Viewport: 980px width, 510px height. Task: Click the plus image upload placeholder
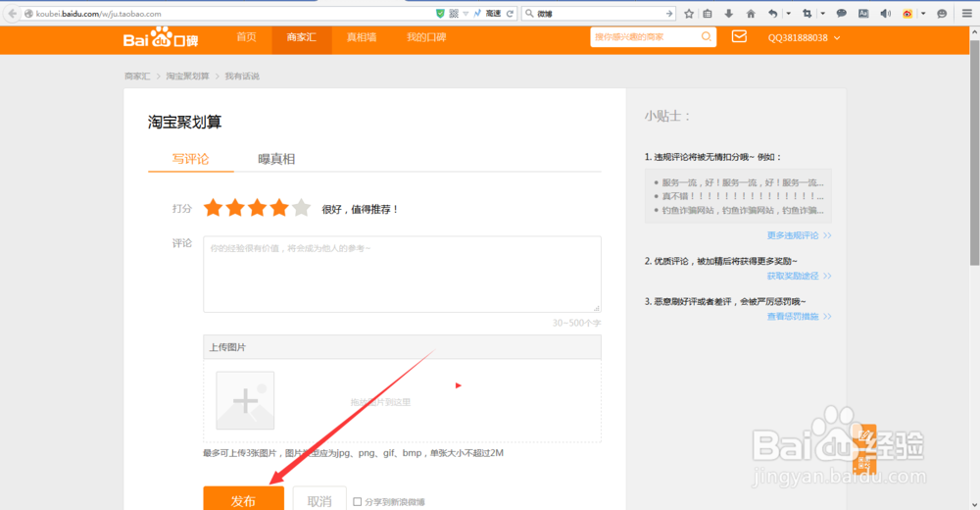pyautogui.click(x=245, y=400)
